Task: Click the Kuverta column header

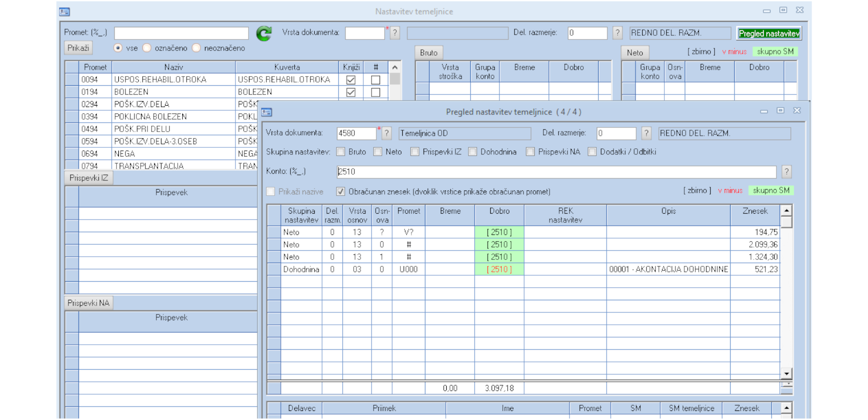Action: coord(287,67)
